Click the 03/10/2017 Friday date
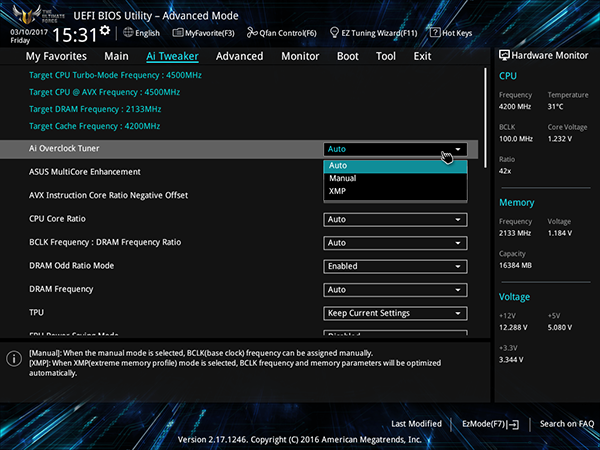This screenshot has height=450, width=600. pos(29,36)
